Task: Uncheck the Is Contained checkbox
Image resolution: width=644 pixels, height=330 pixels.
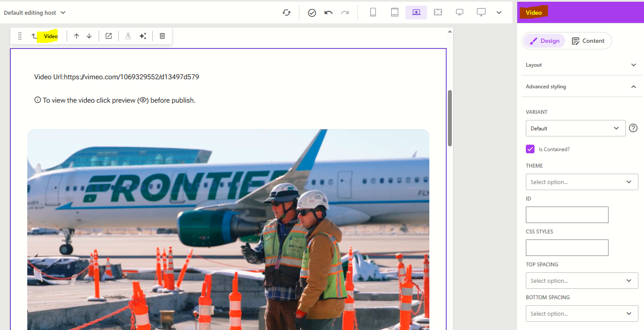Action: tap(530, 149)
